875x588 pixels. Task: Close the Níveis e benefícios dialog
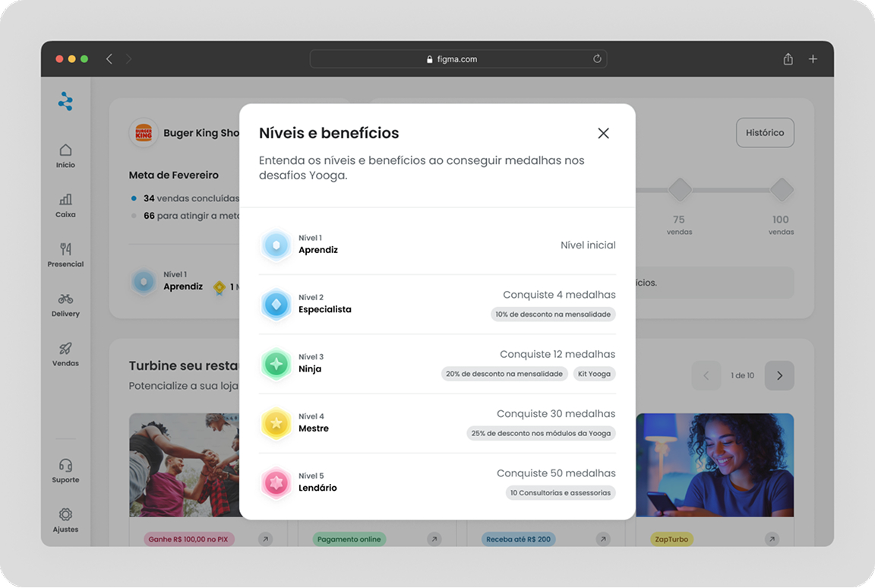pyautogui.click(x=603, y=134)
